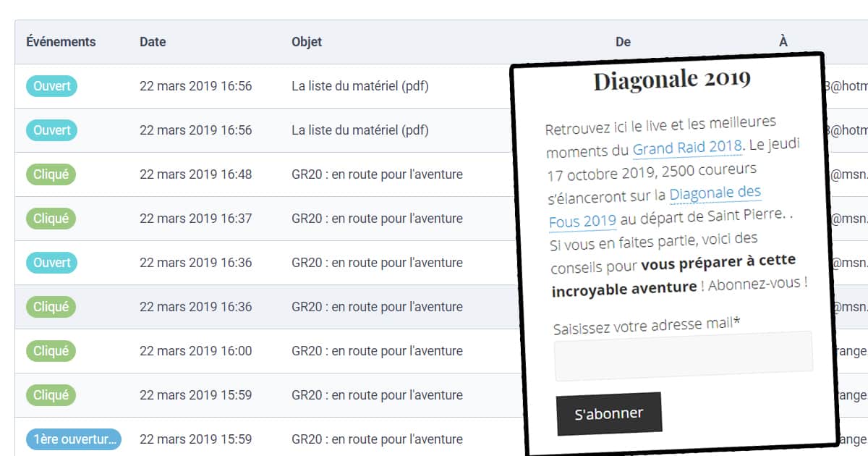Viewport: 868px width, 456px height.
Task: Select the Cliqué badge in the 16:36 row
Action: click(51, 307)
